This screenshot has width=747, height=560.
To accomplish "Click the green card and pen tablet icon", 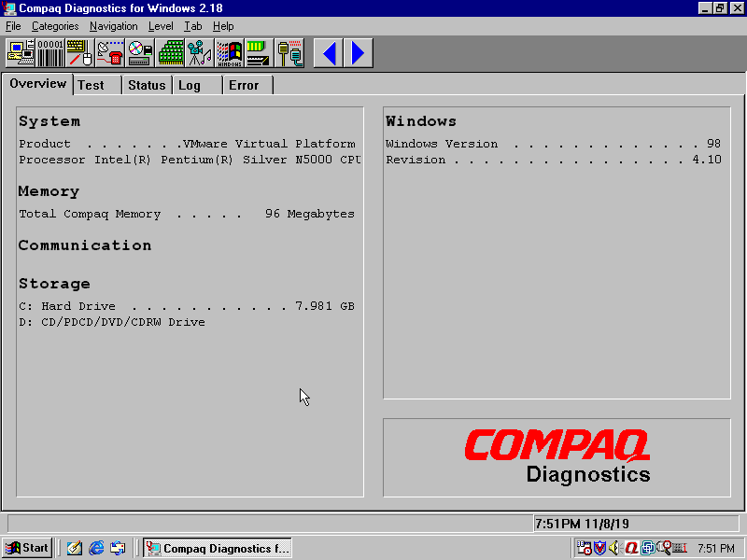I will pyautogui.click(x=259, y=53).
